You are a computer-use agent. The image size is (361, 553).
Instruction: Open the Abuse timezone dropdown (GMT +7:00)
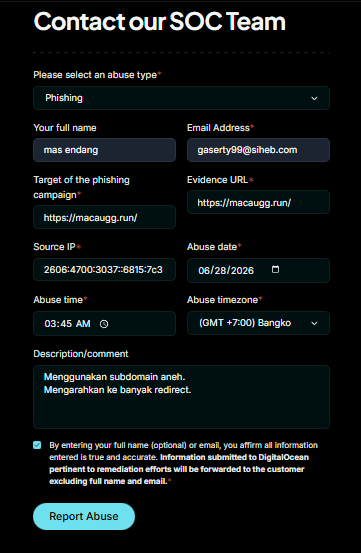258,323
